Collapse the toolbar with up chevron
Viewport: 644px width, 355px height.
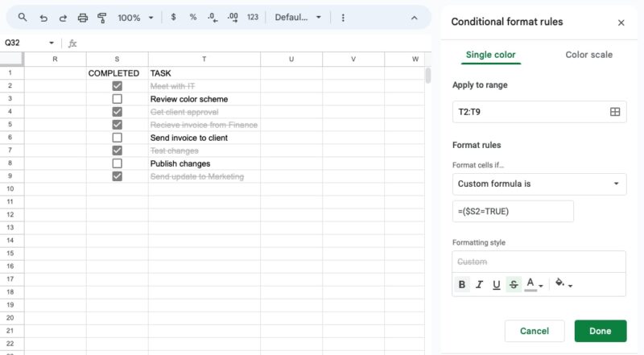pos(414,18)
